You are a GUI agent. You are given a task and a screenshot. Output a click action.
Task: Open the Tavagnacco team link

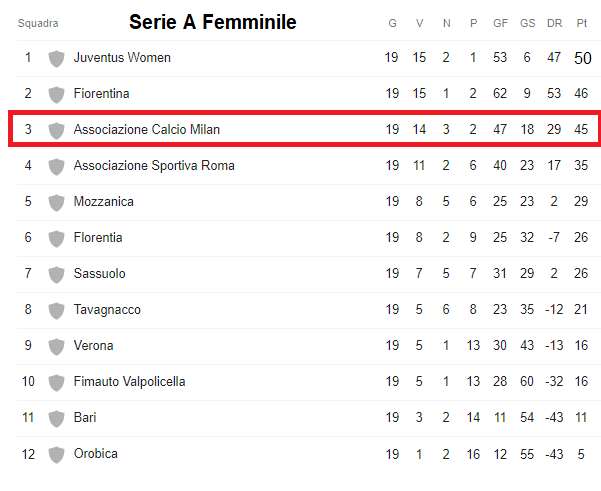(107, 310)
